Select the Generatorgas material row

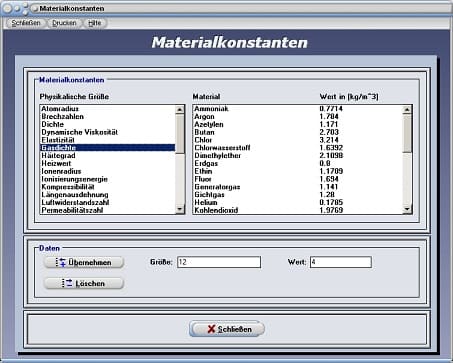coord(298,187)
